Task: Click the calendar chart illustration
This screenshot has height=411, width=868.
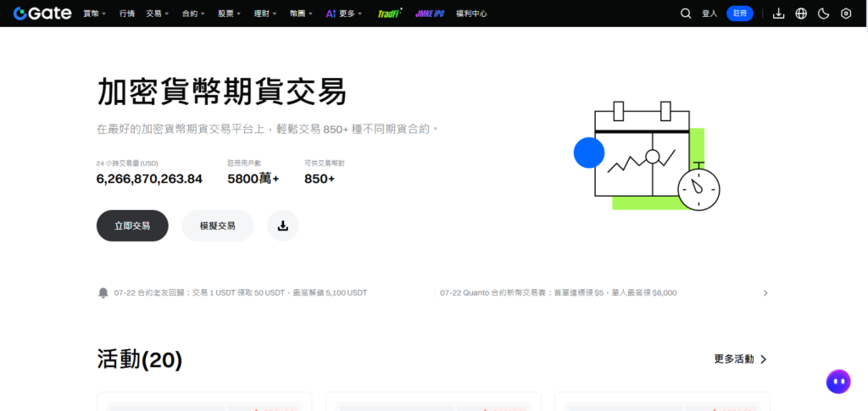Action: (x=647, y=156)
